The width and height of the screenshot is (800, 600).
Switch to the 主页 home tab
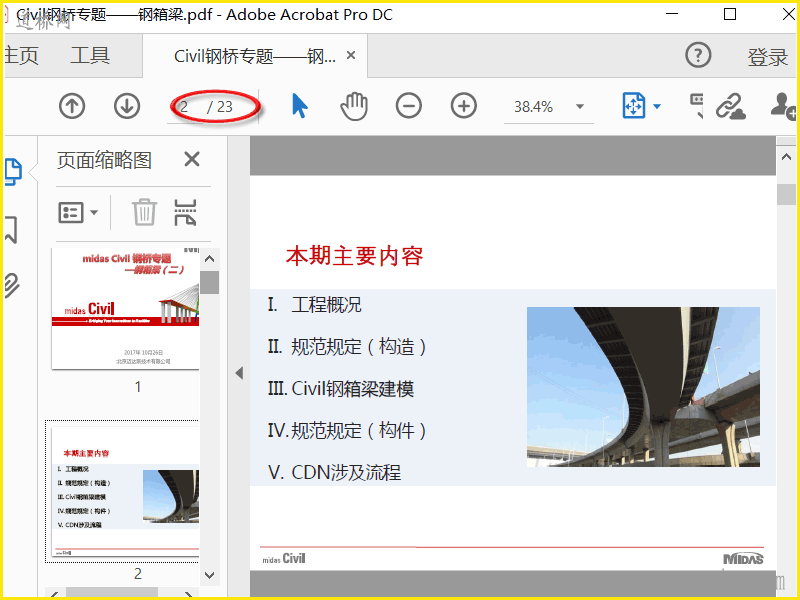point(21,55)
